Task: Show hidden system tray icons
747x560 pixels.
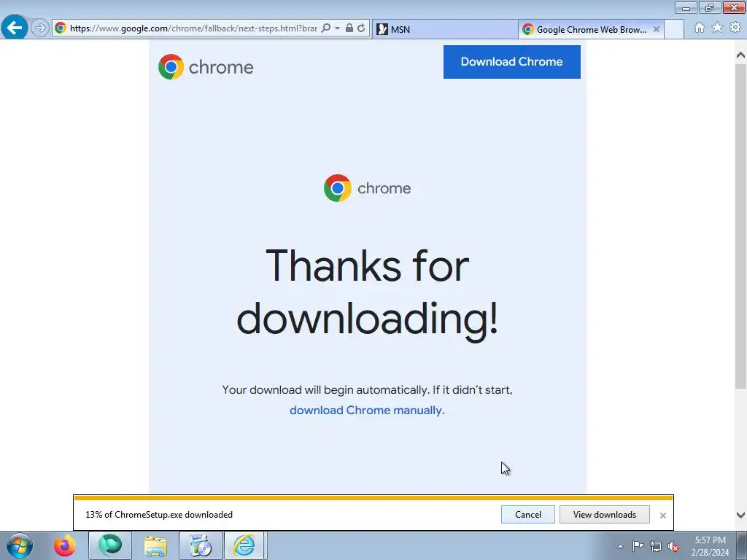Action: point(620,547)
